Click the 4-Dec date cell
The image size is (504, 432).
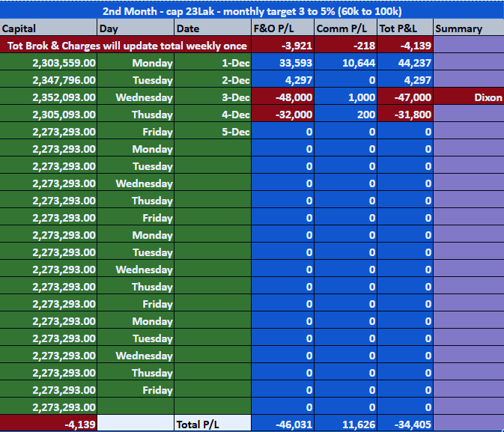point(213,114)
